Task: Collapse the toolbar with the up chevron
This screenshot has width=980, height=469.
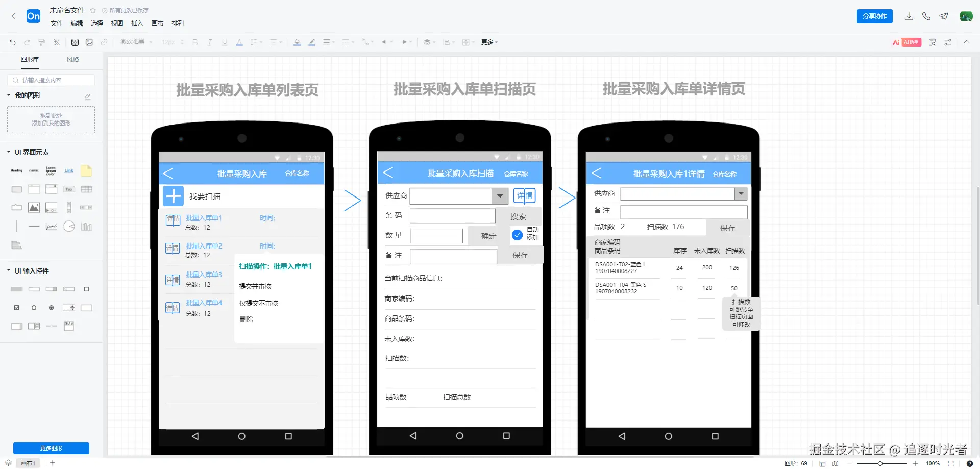Action: 967,42
